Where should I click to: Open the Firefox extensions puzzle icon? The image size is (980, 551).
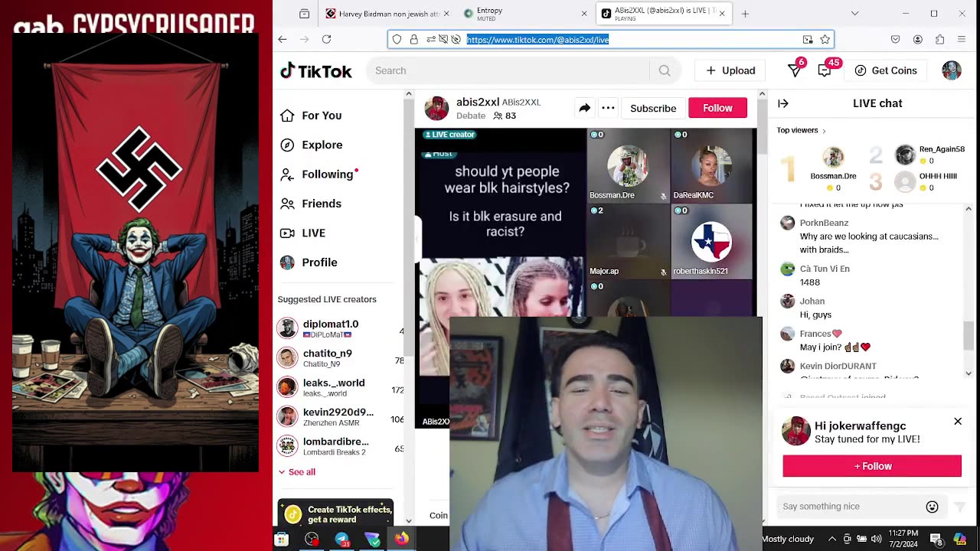pyautogui.click(x=939, y=40)
